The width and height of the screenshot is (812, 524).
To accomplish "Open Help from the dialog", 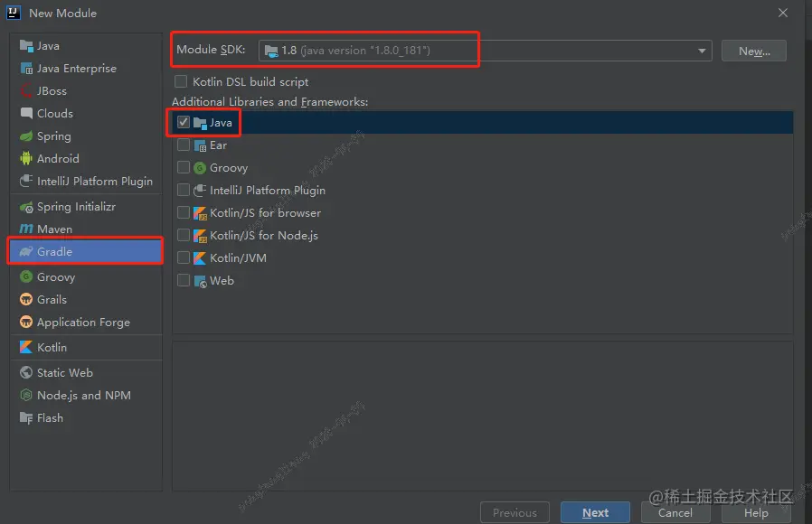I will [x=756, y=512].
